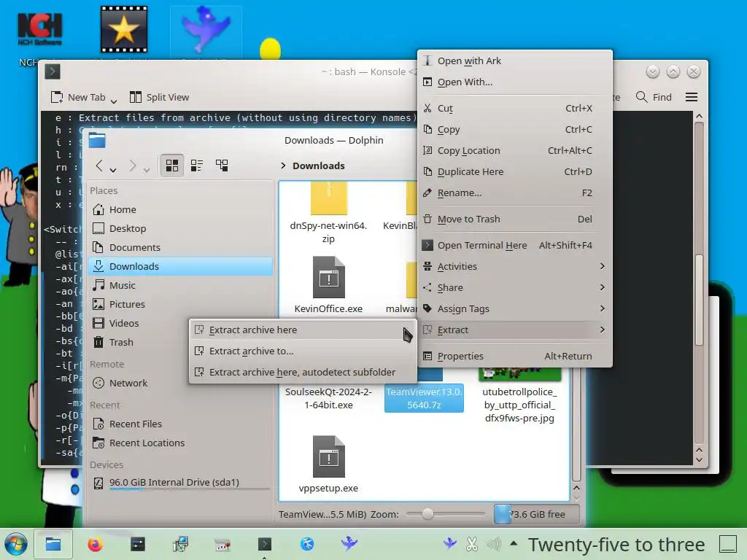The height and width of the screenshot is (560, 747).
Task: Click Dolphin file manager taskbar icon
Action: (53, 544)
